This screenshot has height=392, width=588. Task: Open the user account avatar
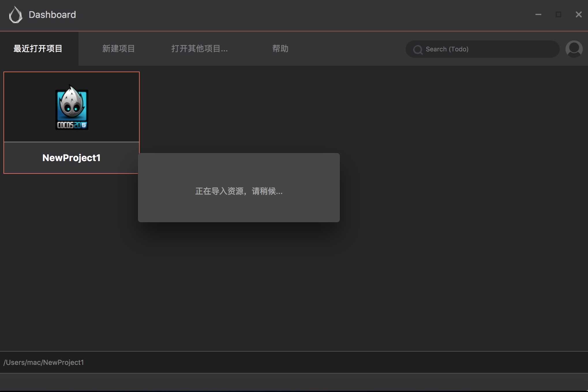(574, 49)
